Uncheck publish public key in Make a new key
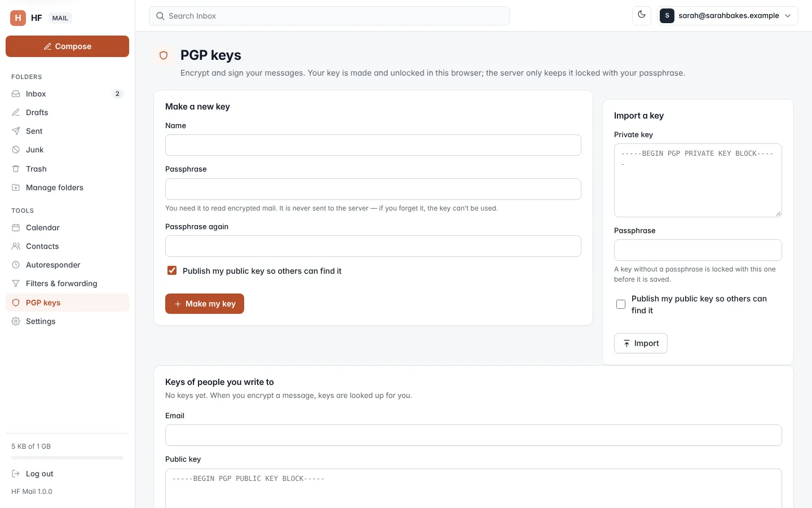This screenshot has height=508, width=812. (x=172, y=270)
